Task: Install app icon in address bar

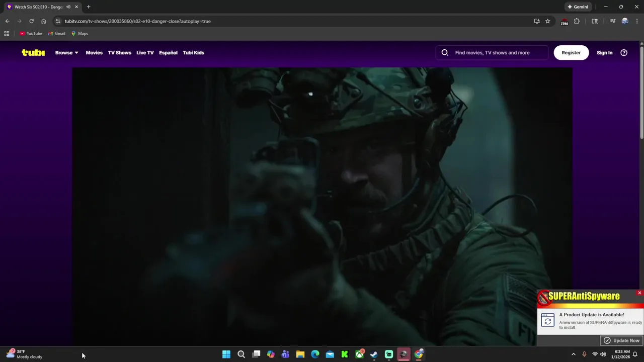Action: click(537, 21)
